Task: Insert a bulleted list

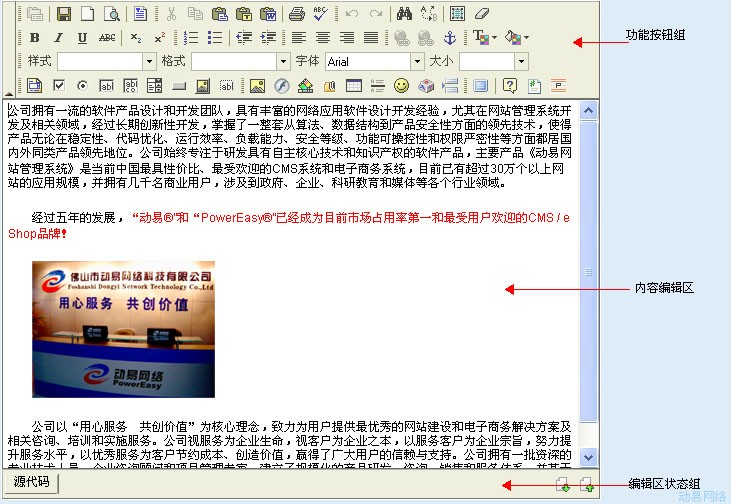Action: pos(214,37)
